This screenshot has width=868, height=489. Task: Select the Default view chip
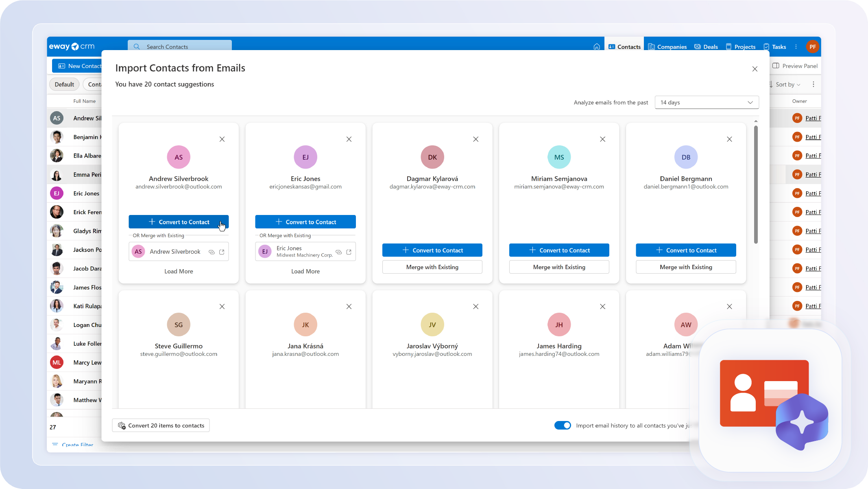(x=64, y=85)
